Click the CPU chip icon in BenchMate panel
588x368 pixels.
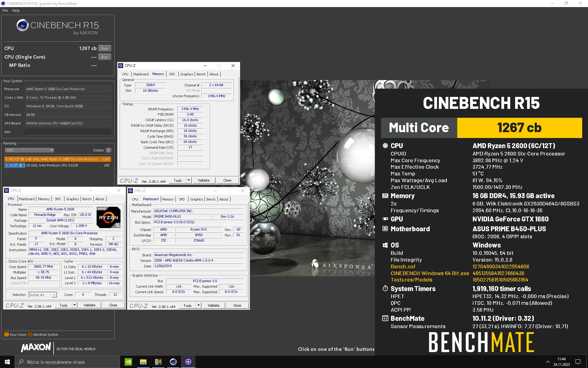pos(385,146)
